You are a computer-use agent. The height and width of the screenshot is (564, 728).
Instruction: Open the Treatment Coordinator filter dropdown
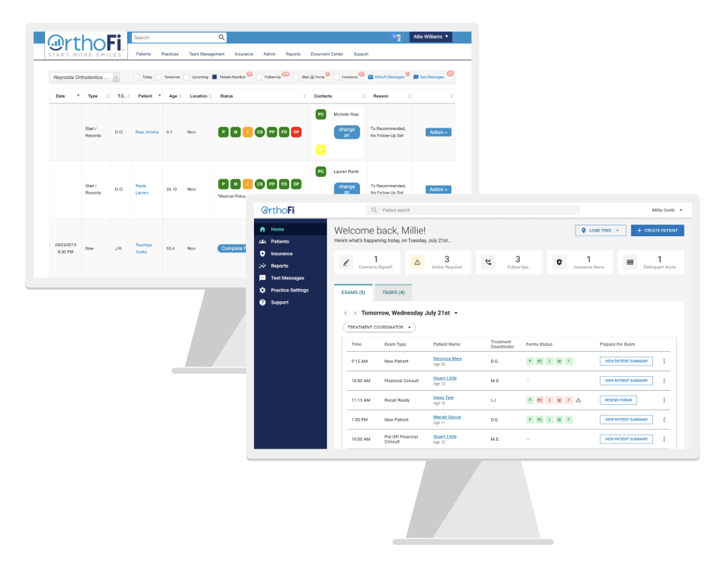point(379,327)
